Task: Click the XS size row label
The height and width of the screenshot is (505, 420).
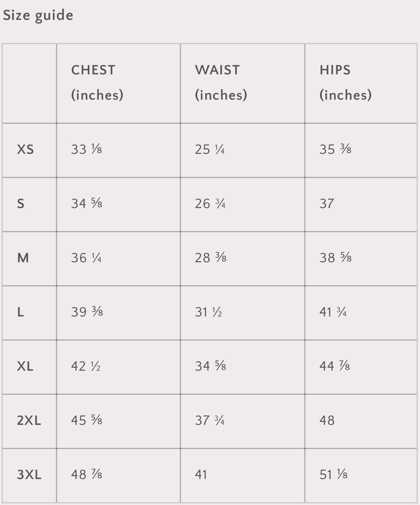Action: tap(26, 149)
